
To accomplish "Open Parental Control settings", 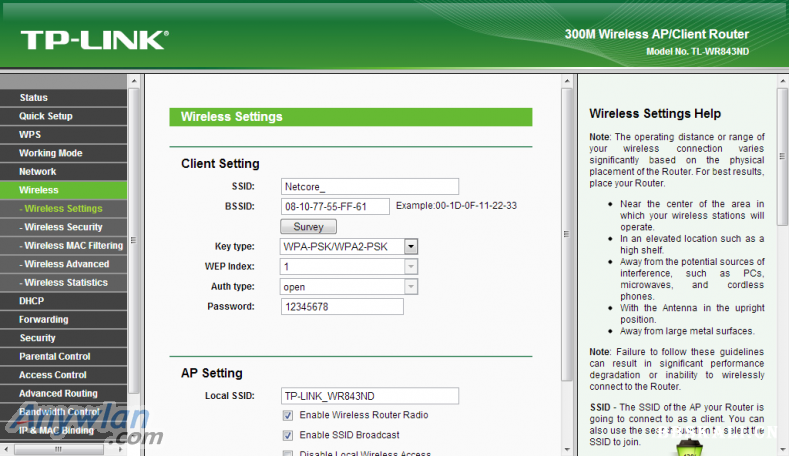I will point(55,356).
